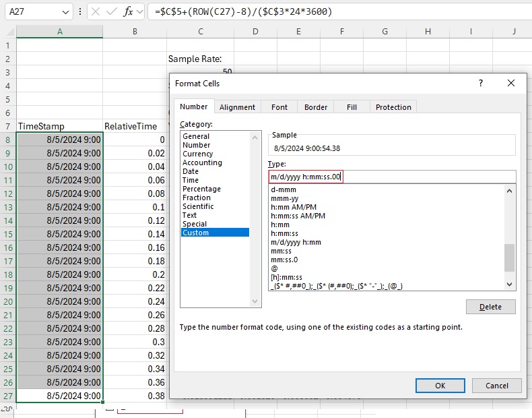Switch to the Alignment tab

(x=237, y=107)
